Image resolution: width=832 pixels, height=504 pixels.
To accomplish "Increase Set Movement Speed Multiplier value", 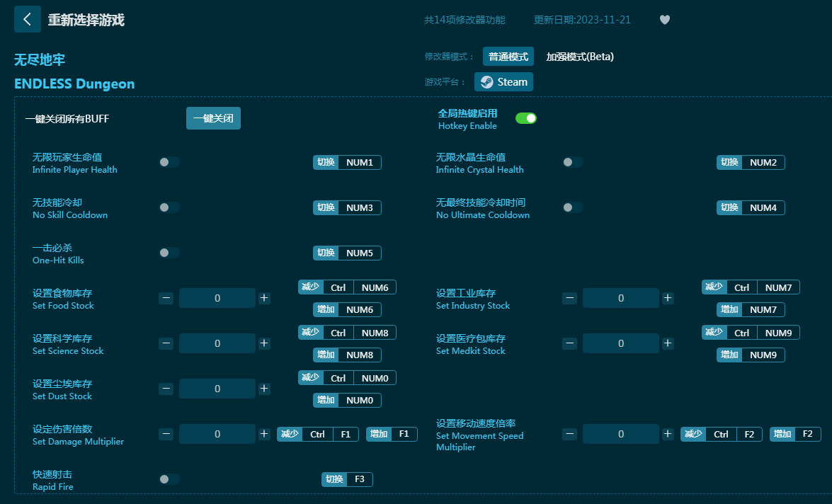I will pyautogui.click(x=668, y=434).
